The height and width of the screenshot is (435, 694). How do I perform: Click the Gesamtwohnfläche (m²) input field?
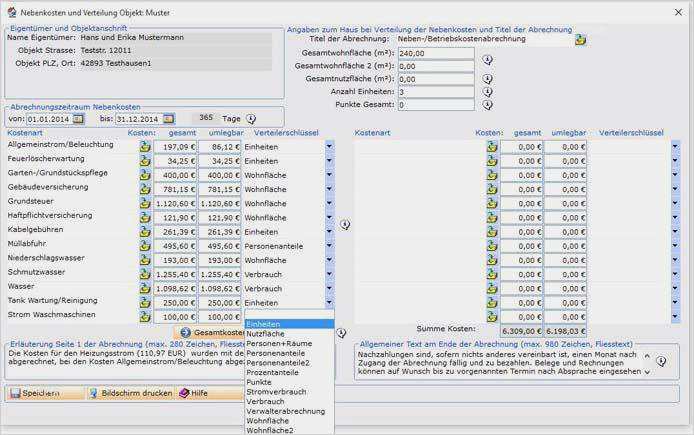(x=436, y=53)
